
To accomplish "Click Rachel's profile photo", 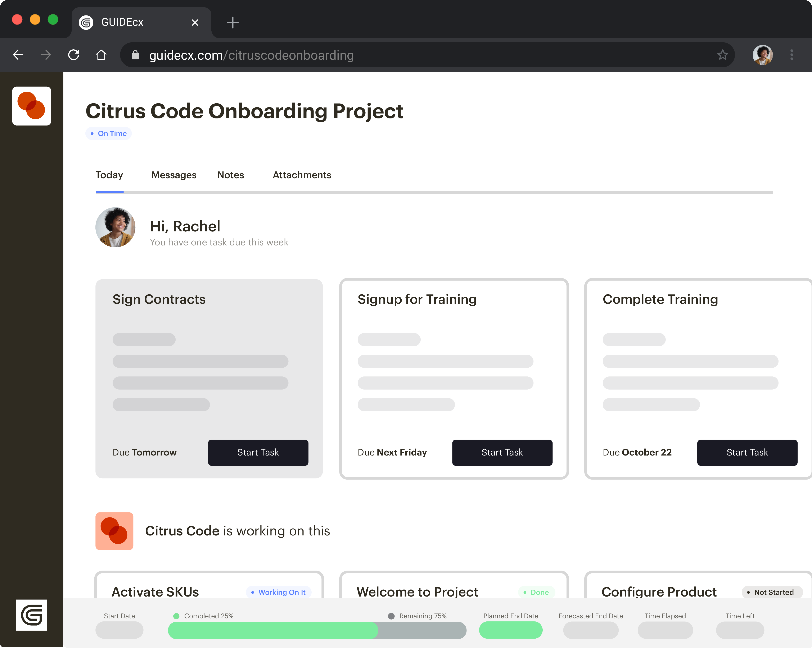I will tap(115, 227).
